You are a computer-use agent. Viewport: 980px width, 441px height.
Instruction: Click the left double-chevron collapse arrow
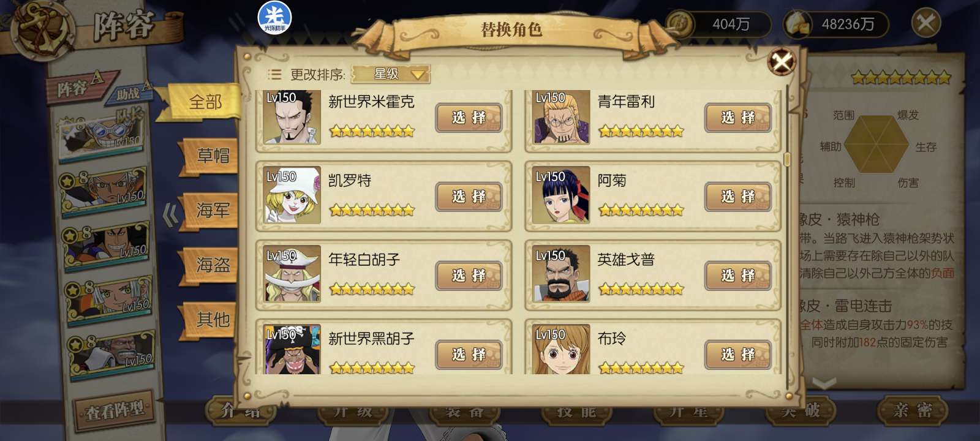170,215
